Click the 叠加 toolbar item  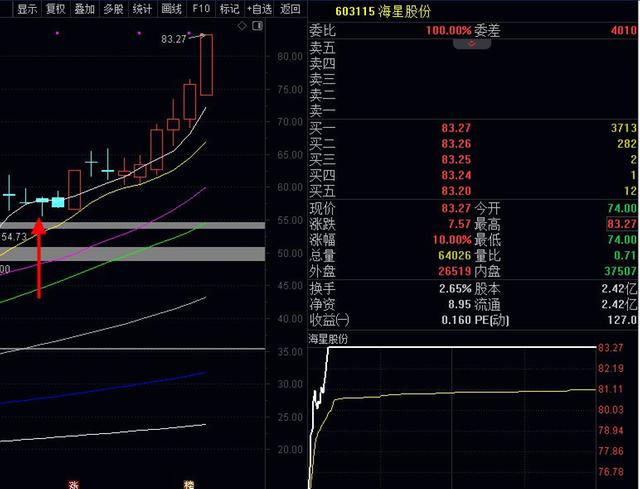84,9
